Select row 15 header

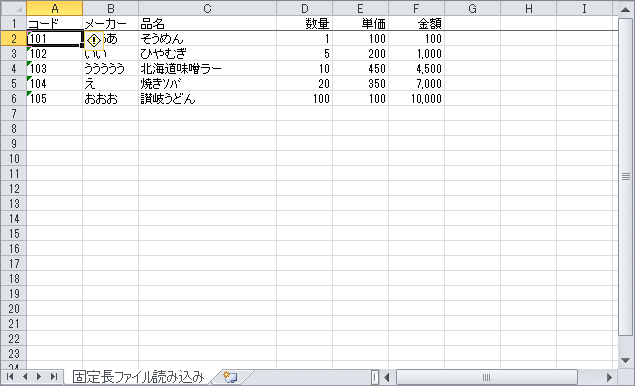(14, 233)
